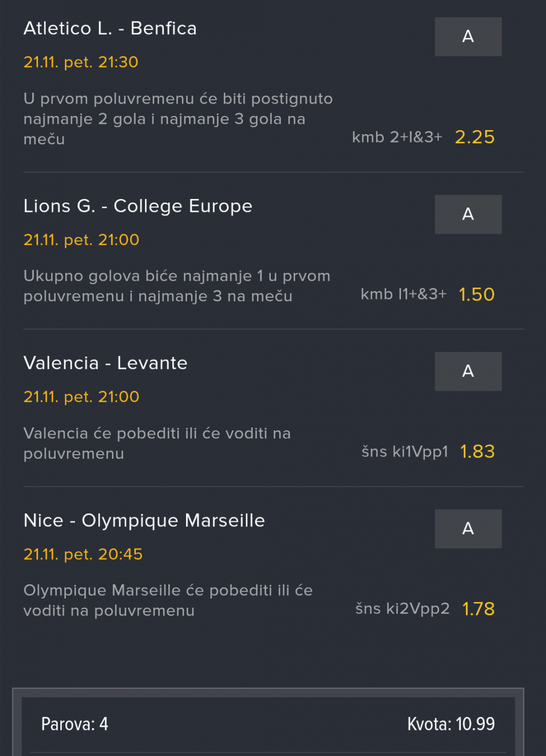Select the šns ki1Vpp1 bet code
This screenshot has width=546, height=756.
pos(405,452)
